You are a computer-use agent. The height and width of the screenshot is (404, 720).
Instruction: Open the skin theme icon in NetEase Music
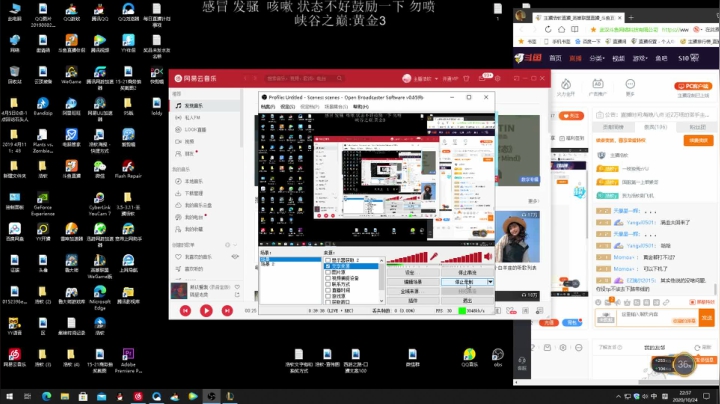(467, 79)
